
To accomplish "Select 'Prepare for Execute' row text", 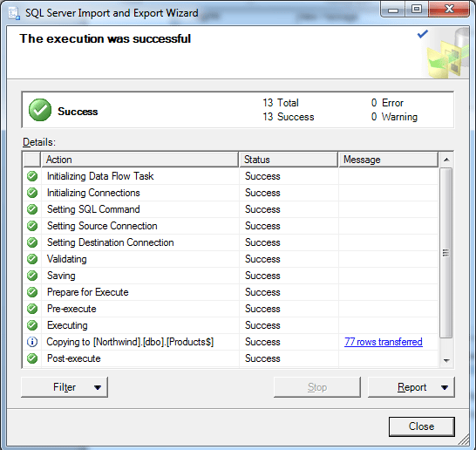I will [88, 292].
